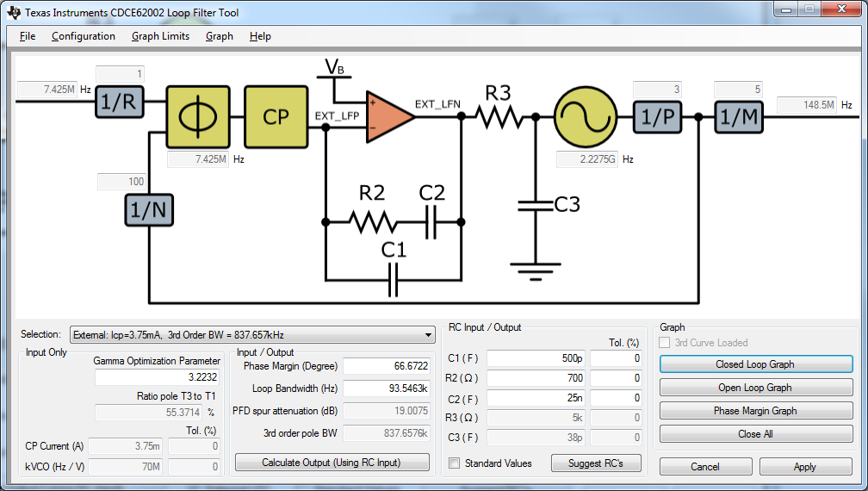Click the Ratio pole T3 to T1 field

[148, 413]
